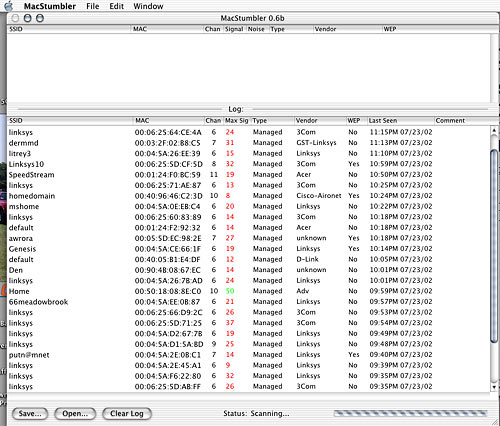Select the Home network row
500x426 pixels.
tap(249, 291)
